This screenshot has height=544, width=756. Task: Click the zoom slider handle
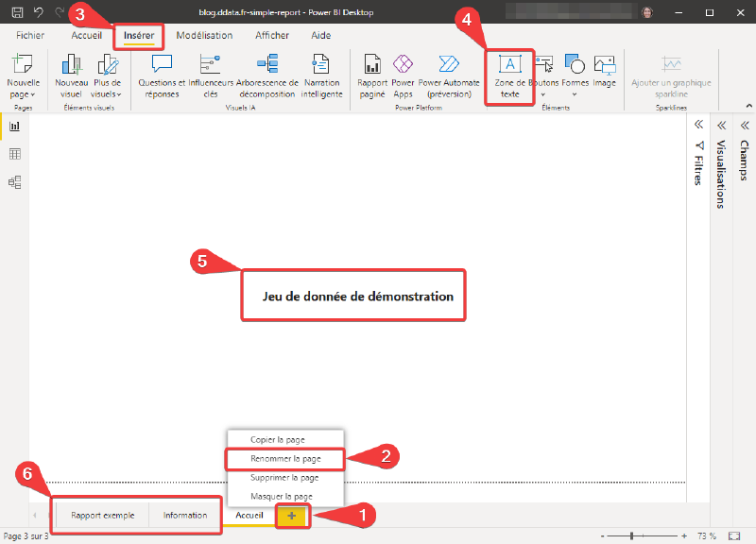pos(631,535)
